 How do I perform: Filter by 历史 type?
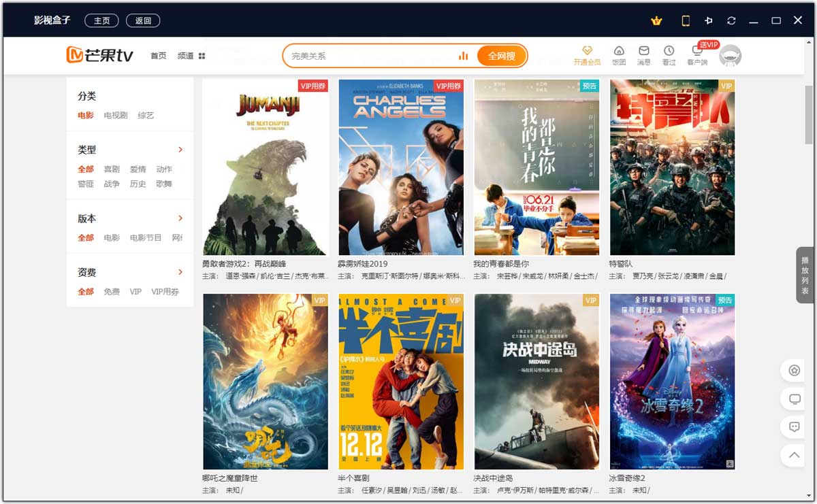[x=138, y=184]
